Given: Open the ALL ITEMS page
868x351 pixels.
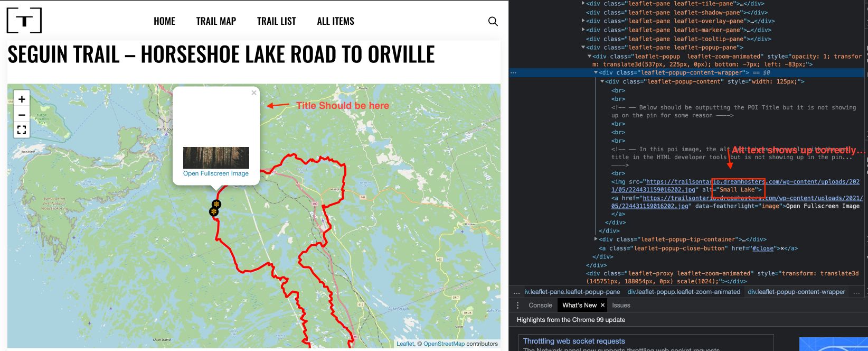Looking at the screenshot, I should (x=335, y=21).
